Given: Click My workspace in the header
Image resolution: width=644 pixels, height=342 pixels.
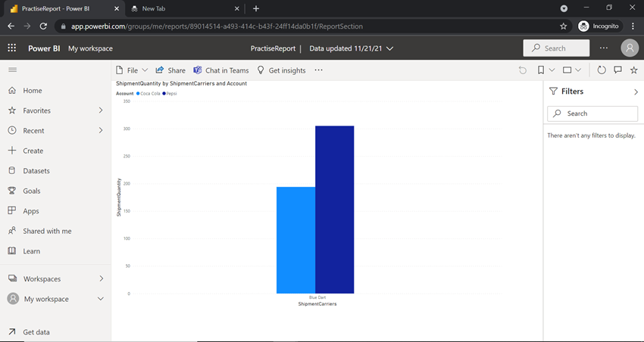Looking at the screenshot, I should [90, 48].
